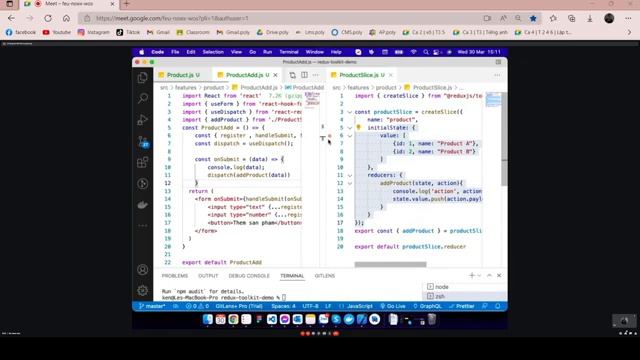The image size is (640, 360).
Task: Switch to the DEBUG CONSOLE panel tab
Action: pyautogui.click(x=249, y=276)
